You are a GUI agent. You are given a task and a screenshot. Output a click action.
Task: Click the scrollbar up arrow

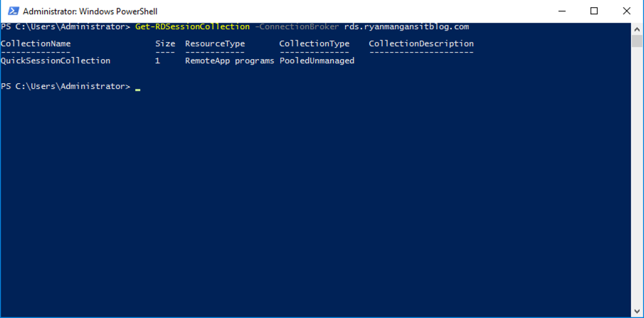click(x=637, y=29)
